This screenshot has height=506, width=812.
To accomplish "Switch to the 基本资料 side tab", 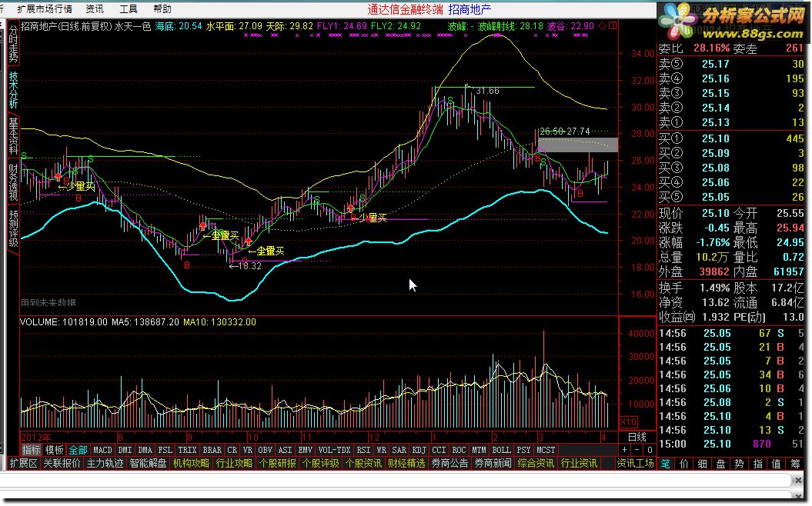I will [13, 136].
